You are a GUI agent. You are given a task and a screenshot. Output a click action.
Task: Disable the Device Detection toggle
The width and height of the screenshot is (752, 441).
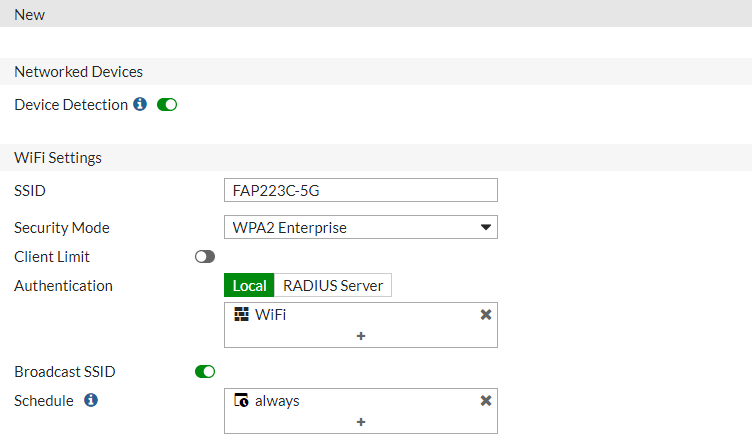[x=167, y=104]
